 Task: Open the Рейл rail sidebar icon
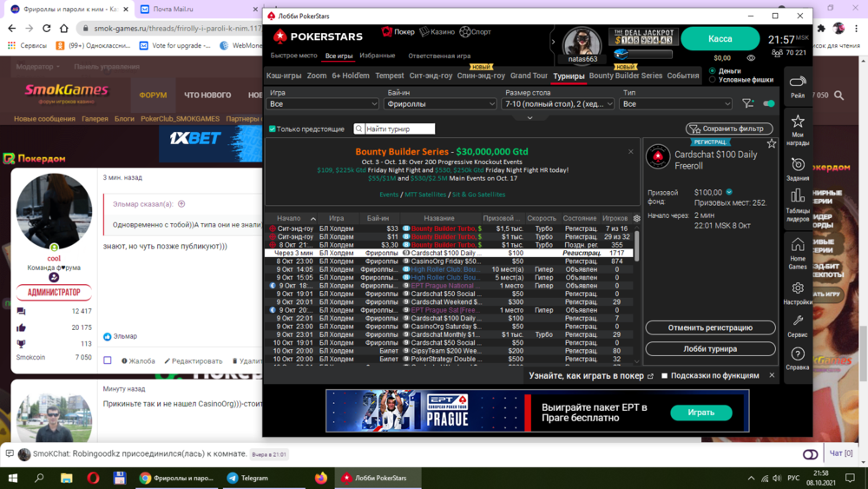point(797,86)
